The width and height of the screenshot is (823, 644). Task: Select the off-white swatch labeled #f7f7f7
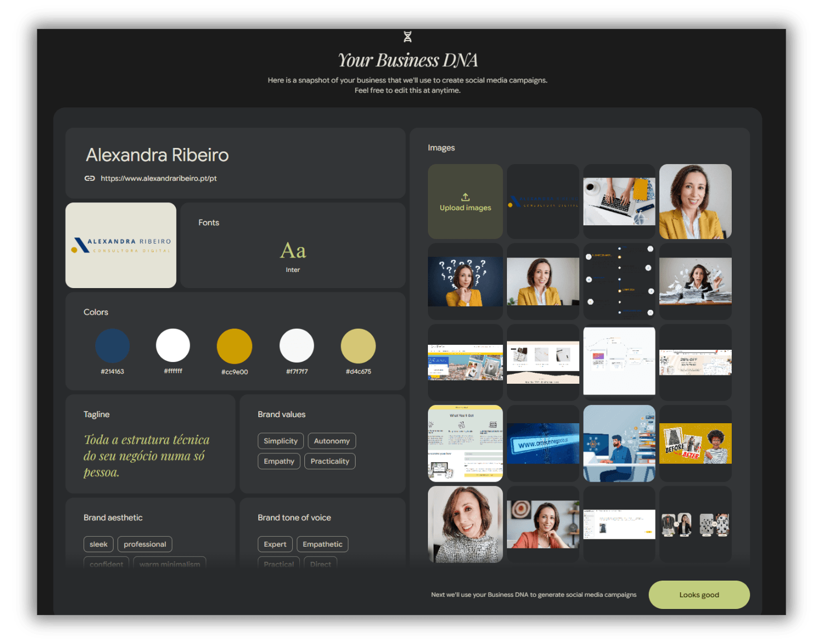pos(297,346)
